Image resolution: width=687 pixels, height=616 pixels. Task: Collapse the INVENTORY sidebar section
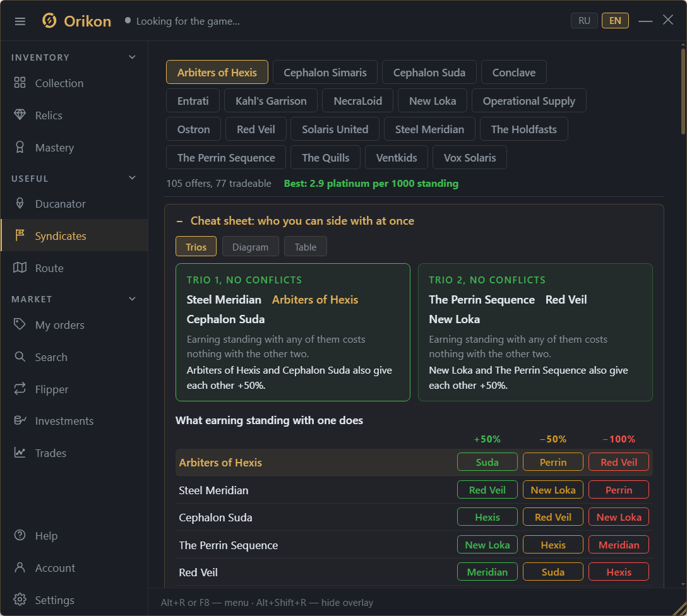(x=133, y=57)
